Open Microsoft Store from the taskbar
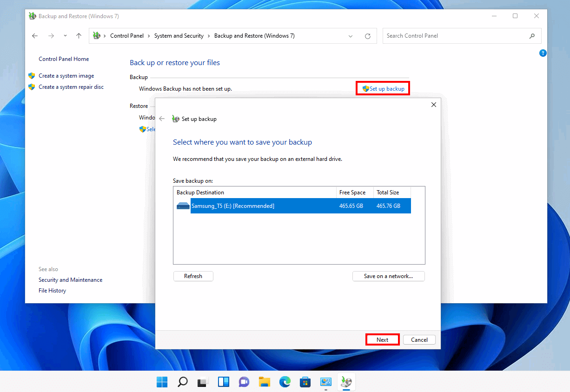The image size is (570, 392). click(x=305, y=381)
